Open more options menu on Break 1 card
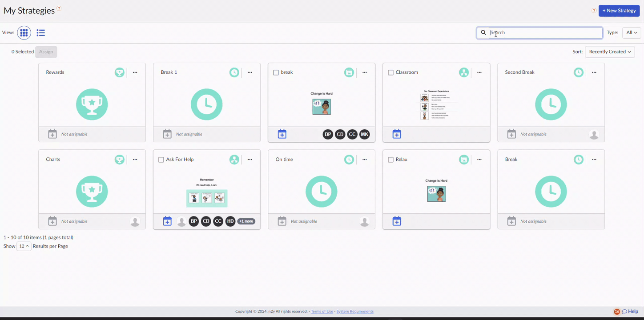This screenshot has width=644, height=320. (250, 72)
